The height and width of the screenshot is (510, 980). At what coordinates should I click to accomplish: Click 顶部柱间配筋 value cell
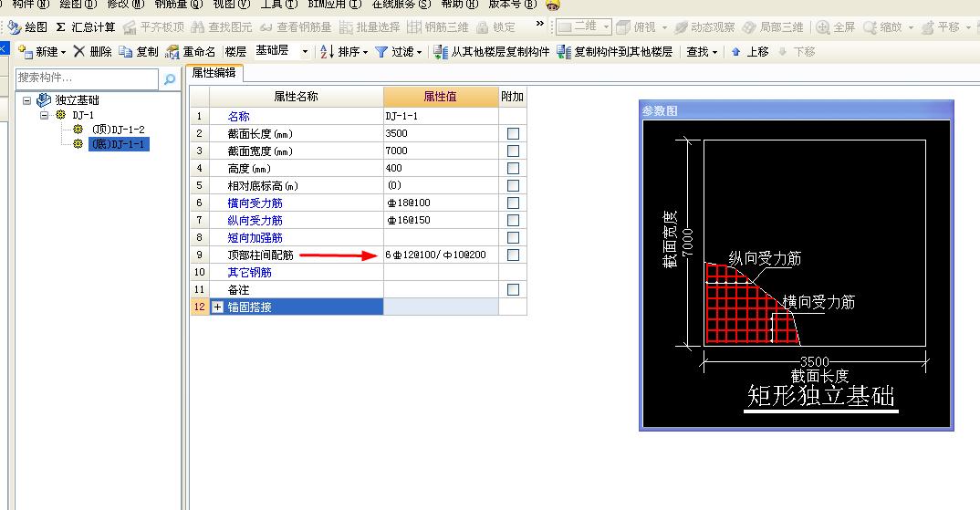442,255
